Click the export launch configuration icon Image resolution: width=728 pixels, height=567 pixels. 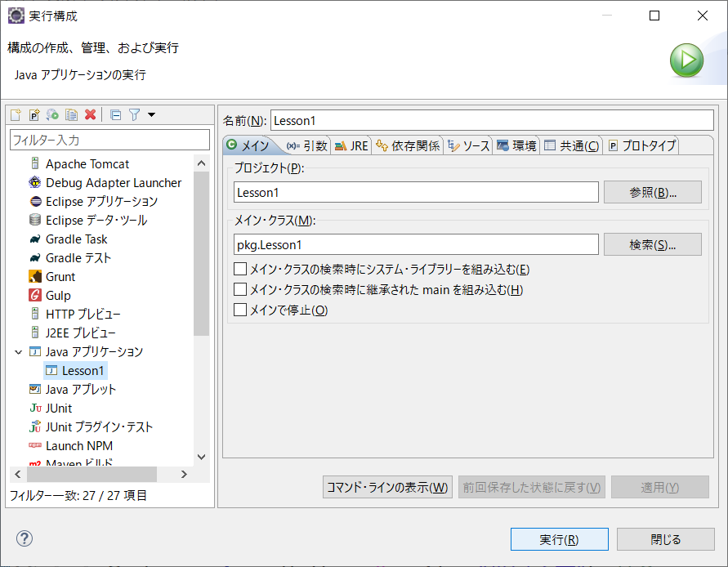coord(52,114)
